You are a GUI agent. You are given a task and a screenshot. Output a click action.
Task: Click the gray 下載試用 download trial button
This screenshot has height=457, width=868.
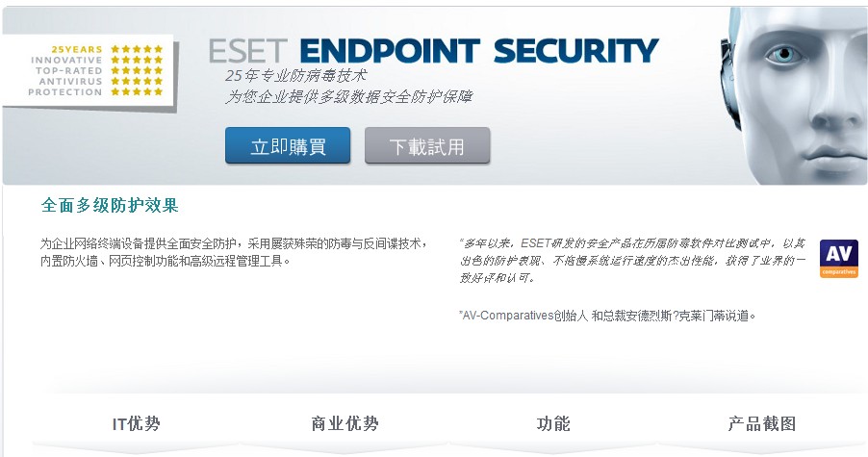click(x=427, y=145)
